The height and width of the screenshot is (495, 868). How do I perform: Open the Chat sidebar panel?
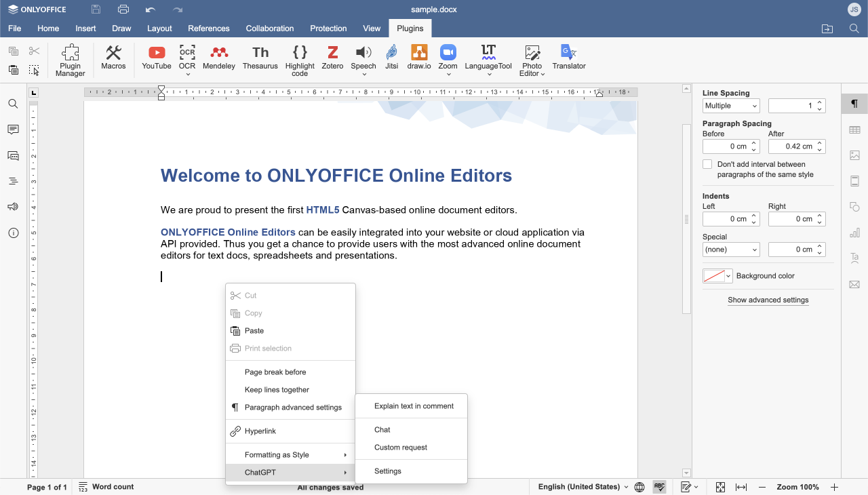[x=13, y=155]
